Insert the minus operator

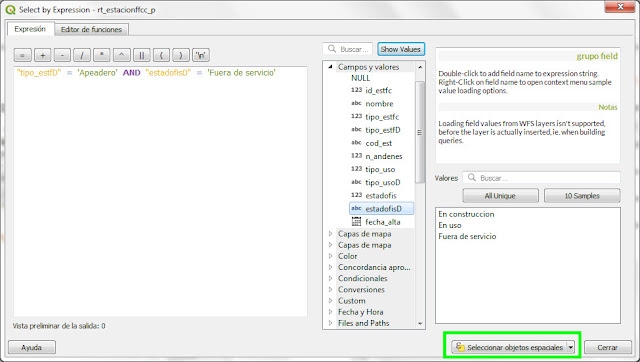62,55
